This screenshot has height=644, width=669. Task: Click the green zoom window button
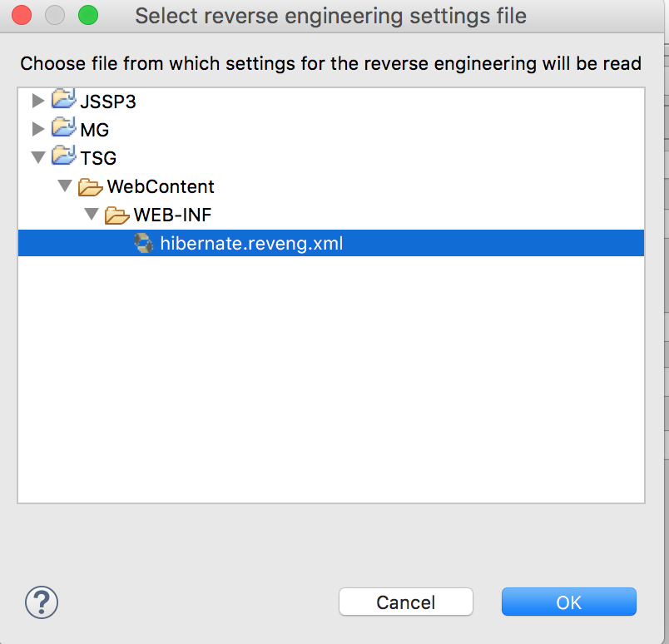click(88, 15)
